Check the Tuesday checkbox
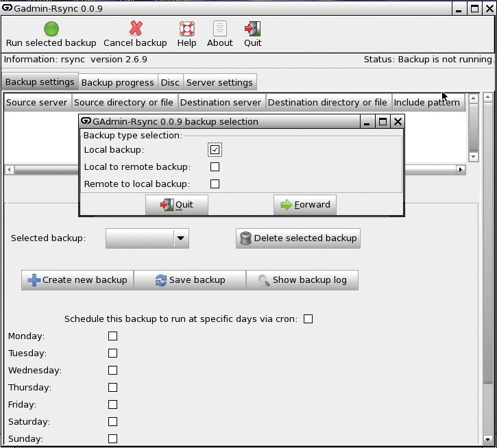Screen dimensions: 497x448 click(113, 353)
